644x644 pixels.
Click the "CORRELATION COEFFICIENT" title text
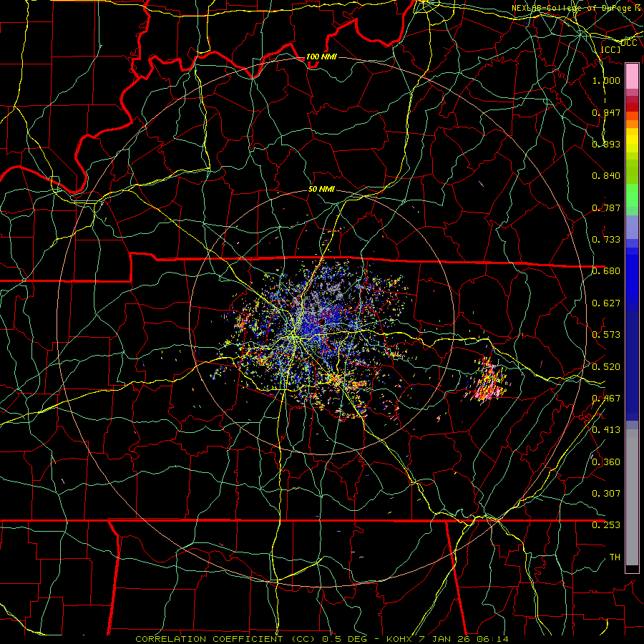(209, 639)
